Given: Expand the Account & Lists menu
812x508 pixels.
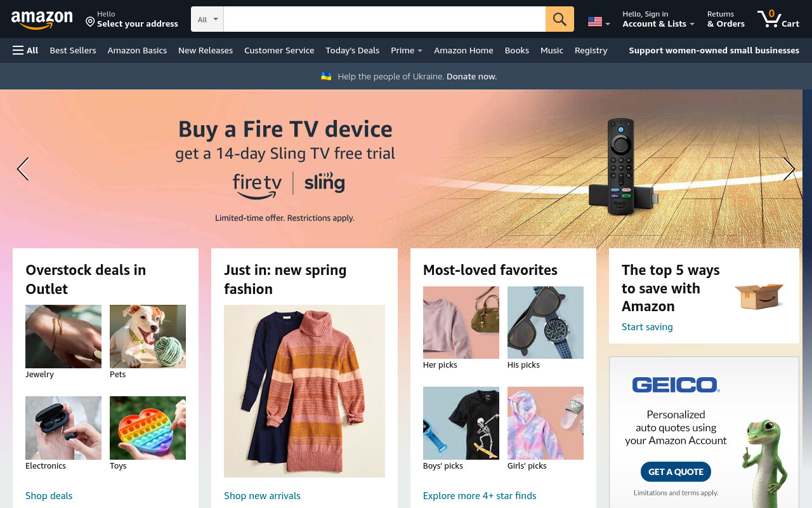Looking at the screenshot, I should 658,19.
